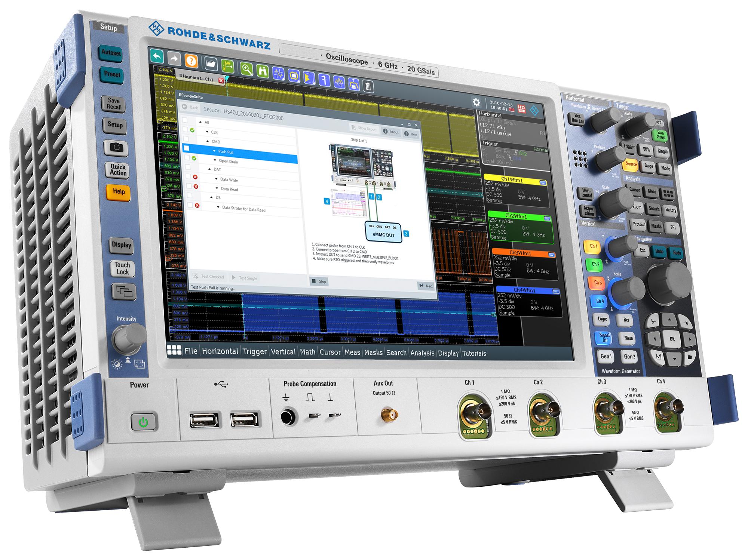Open the orange question-mark help icon
Viewport: 748px width, 560px height.
click(191, 61)
